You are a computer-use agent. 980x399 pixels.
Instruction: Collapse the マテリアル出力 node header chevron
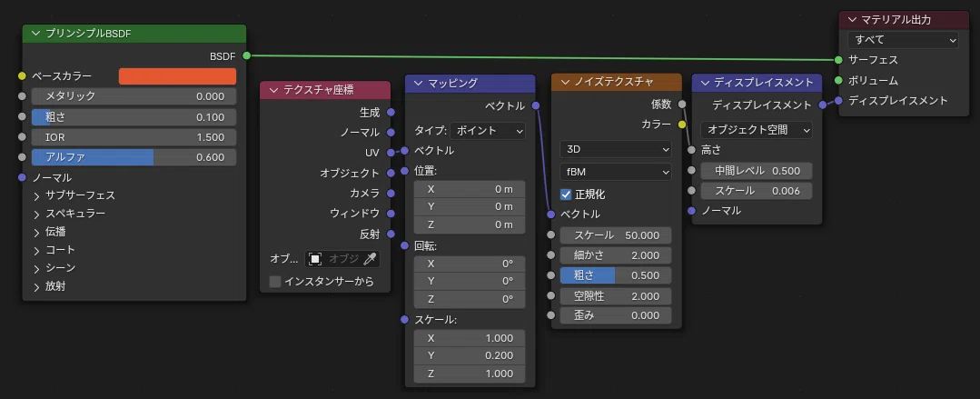tap(852, 20)
